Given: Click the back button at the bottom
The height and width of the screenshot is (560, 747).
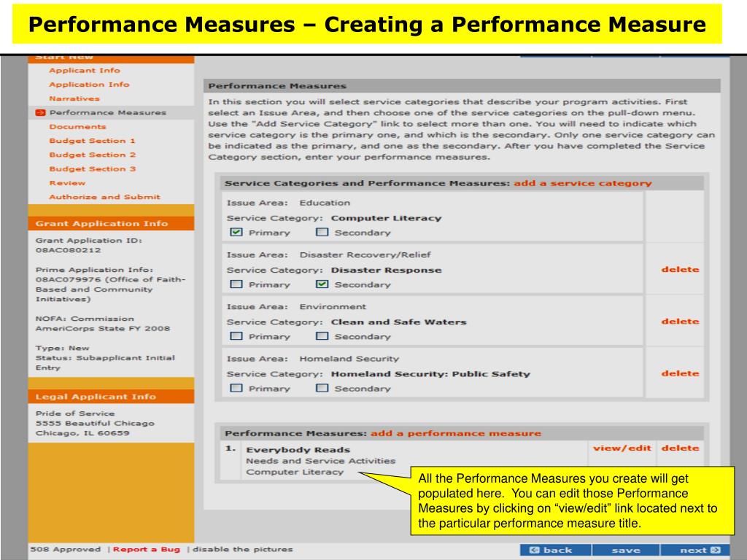Looking at the screenshot, I should click(x=555, y=550).
